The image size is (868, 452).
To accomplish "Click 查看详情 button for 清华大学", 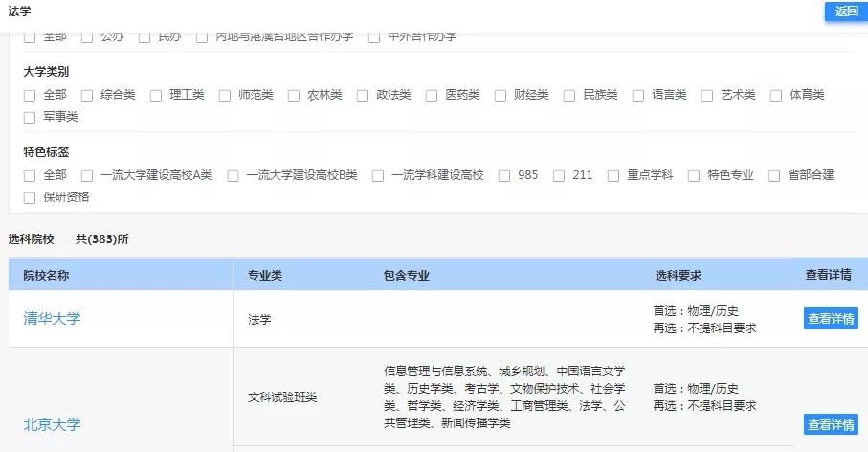I will click(831, 319).
